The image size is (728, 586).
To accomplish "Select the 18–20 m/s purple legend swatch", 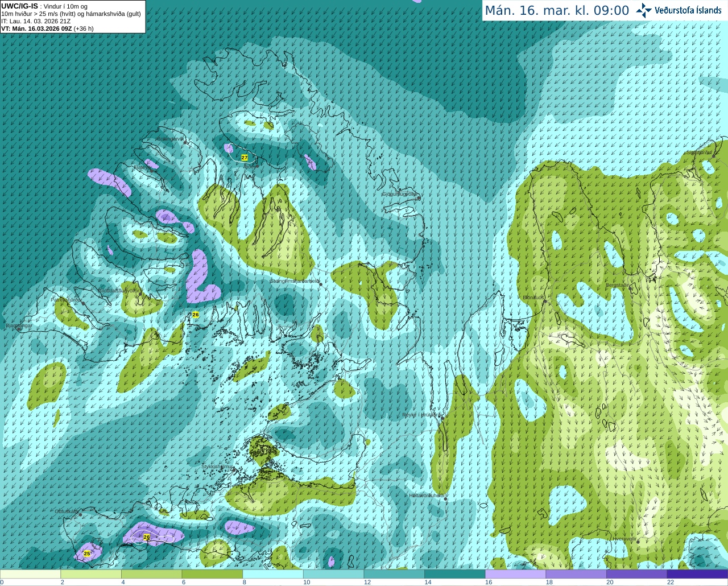I will tap(576, 574).
